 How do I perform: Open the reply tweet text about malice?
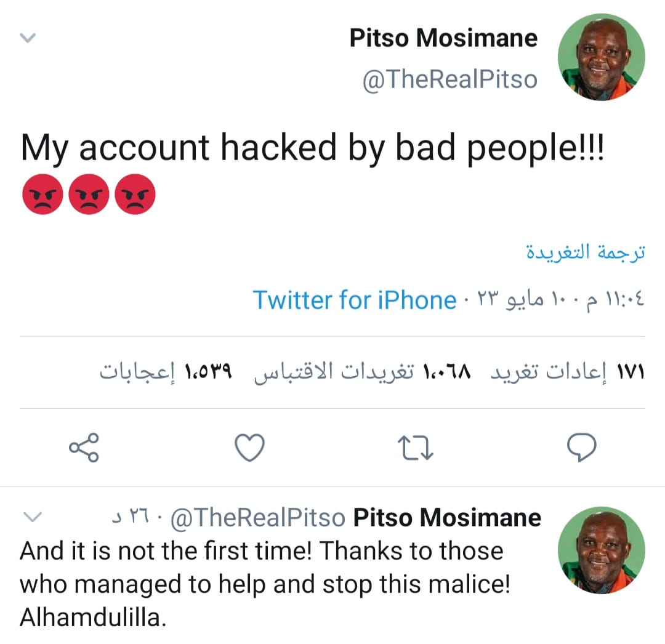[265, 584]
